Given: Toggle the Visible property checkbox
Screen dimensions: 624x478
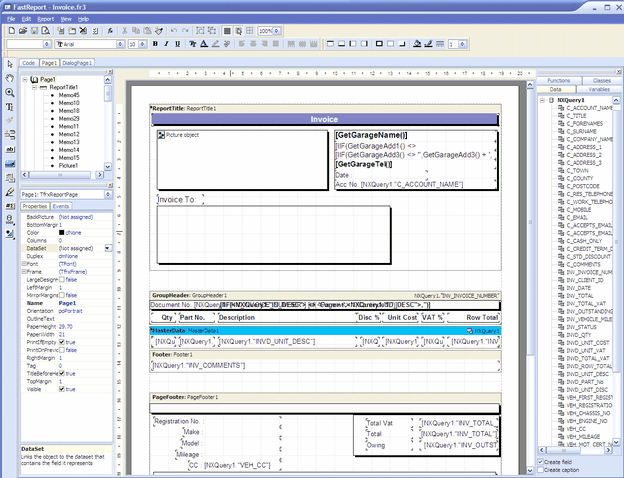Looking at the screenshot, I should [x=62, y=389].
